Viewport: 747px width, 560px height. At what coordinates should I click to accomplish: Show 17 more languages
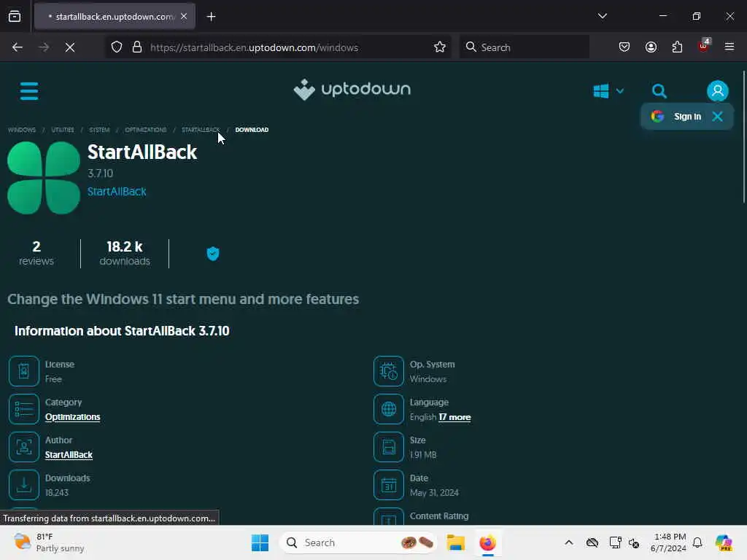454,417
